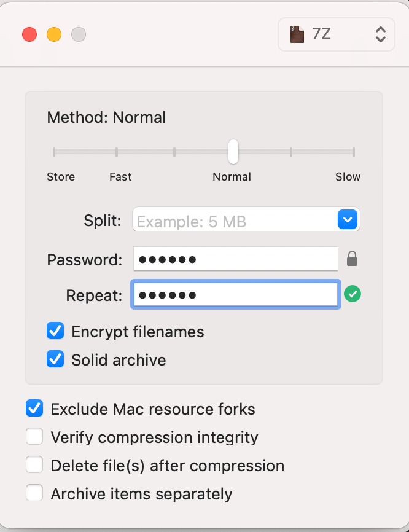409x532 pixels.
Task: Disable the Solid archive option
Action: (x=55, y=359)
